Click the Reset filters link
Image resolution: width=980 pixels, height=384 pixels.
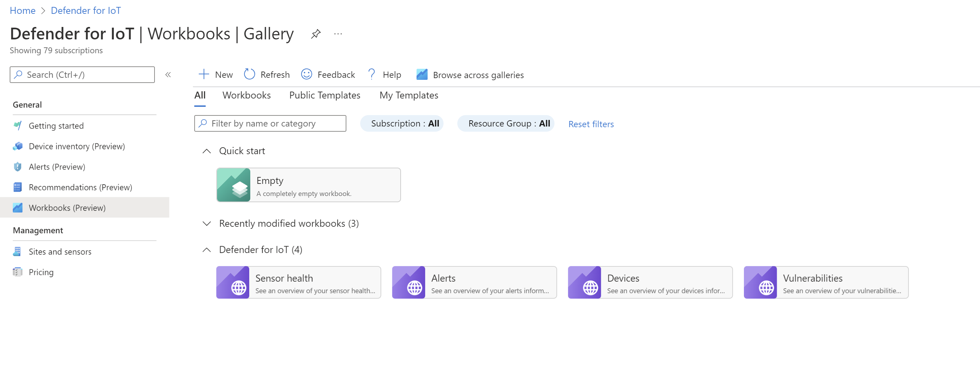(591, 123)
